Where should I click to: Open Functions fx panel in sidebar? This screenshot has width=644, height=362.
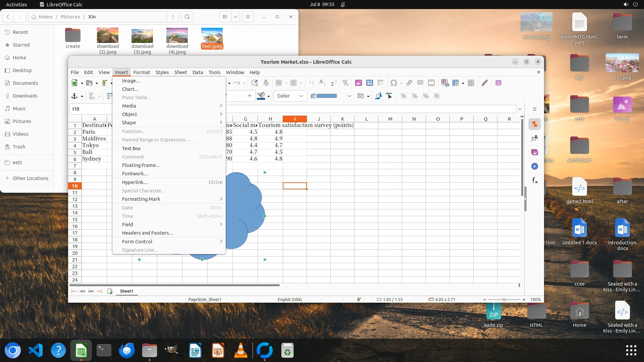pyautogui.click(x=535, y=181)
